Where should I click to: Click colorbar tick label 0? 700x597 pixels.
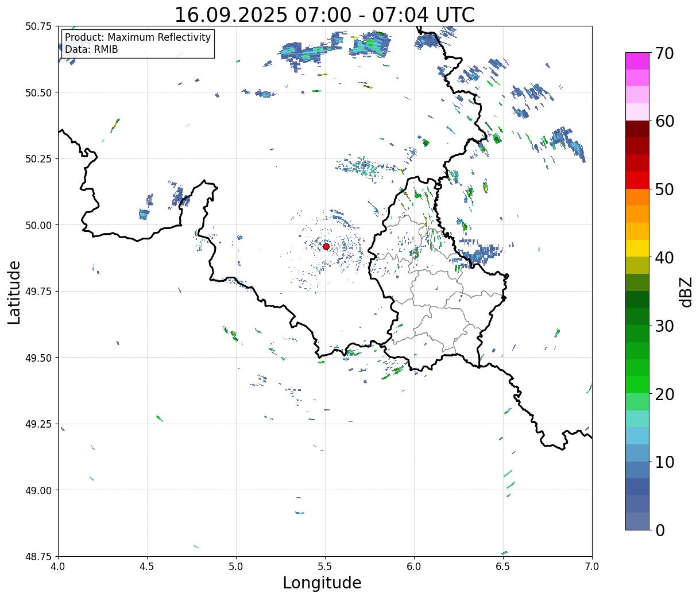660,530
